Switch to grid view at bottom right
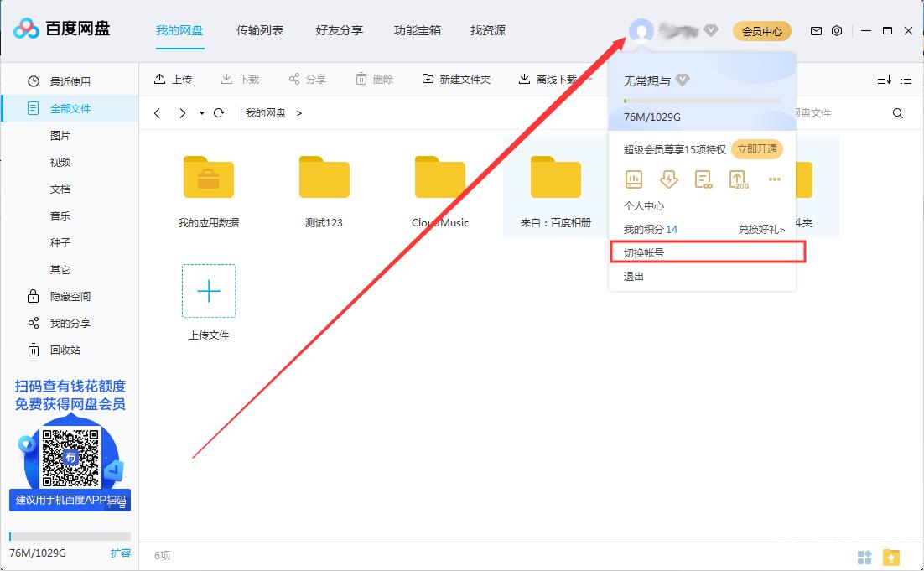 [x=864, y=556]
